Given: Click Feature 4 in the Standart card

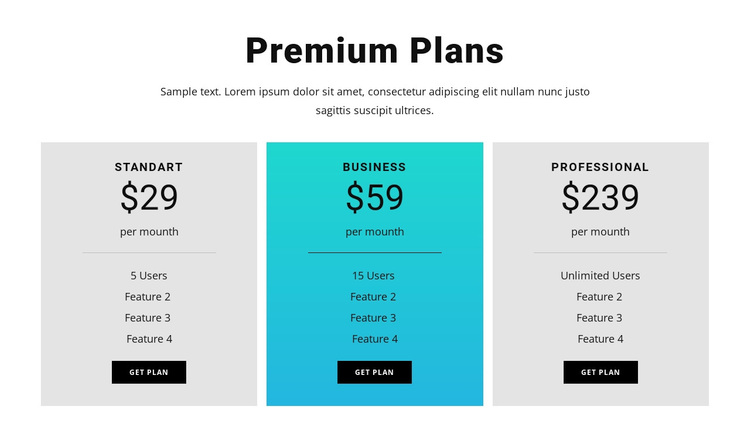Looking at the screenshot, I should pyautogui.click(x=149, y=339).
